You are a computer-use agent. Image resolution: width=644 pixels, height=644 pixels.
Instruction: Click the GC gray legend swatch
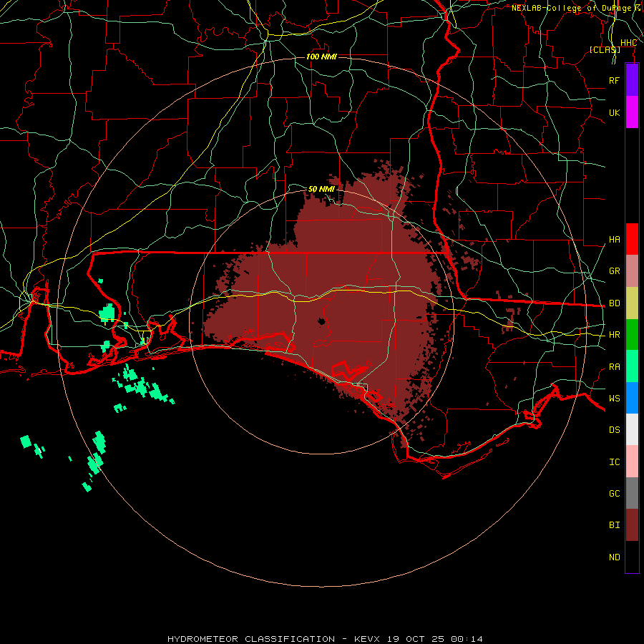point(632,493)
